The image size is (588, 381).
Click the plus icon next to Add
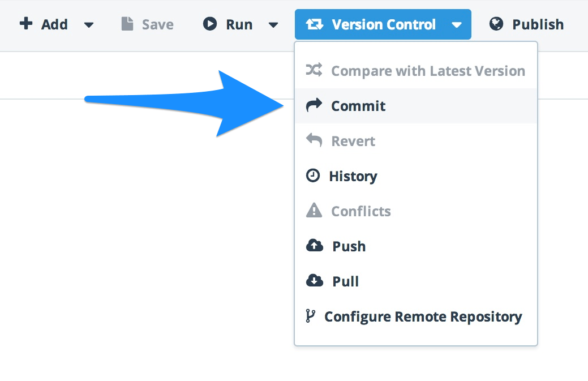point(26,23)
